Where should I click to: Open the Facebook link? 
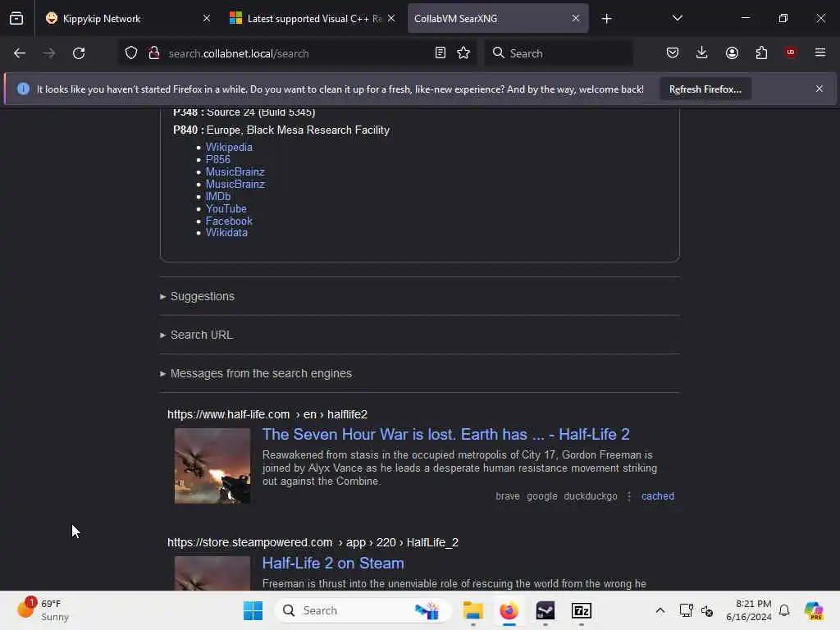(x=229, y=221)
